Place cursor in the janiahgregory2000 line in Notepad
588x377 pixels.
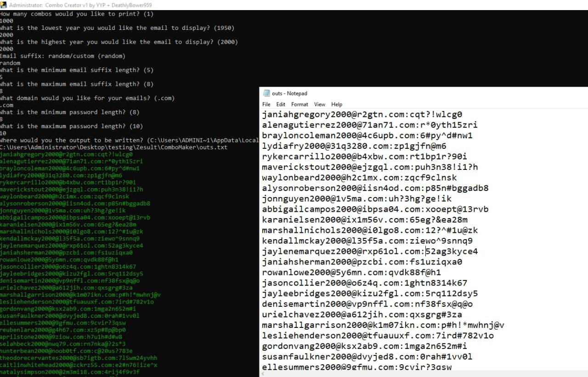click(362, 115)
